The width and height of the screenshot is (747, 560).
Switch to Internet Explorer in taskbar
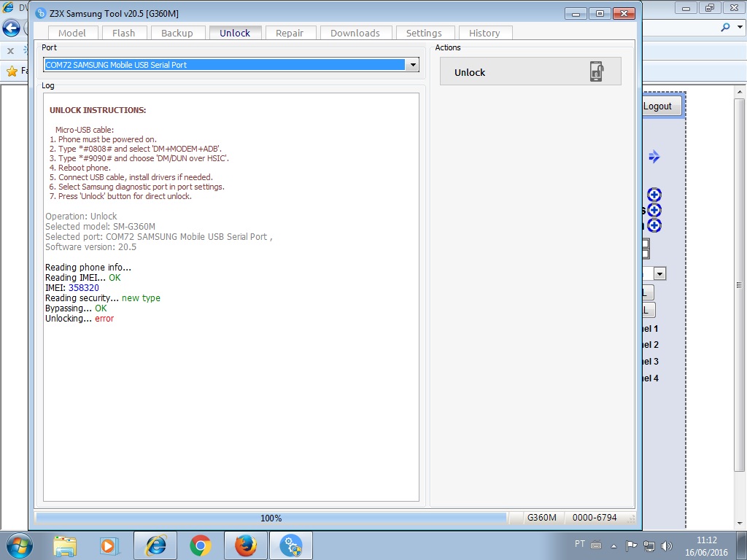[x=155, y=545]
